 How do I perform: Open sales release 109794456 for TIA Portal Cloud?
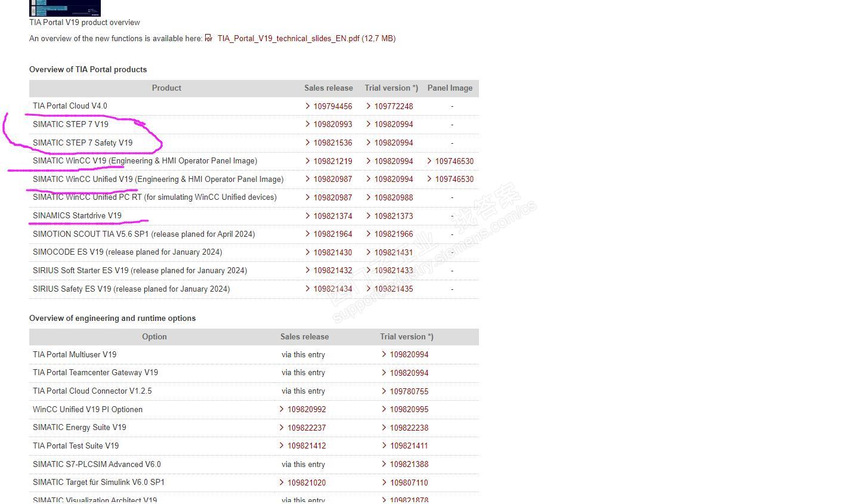pos(333,106)
